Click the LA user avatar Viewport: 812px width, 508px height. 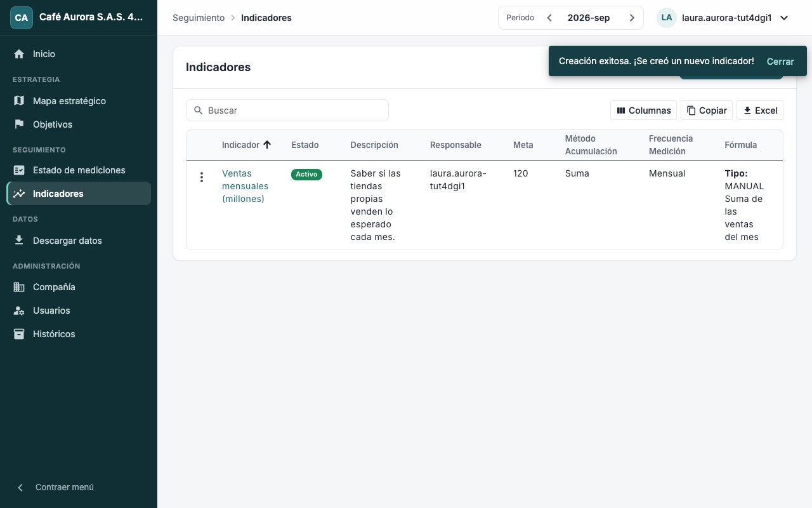(667, 18)
